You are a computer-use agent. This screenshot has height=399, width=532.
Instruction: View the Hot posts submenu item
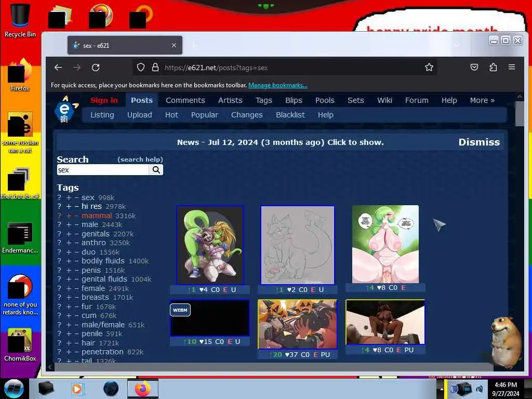click(171, 115)
